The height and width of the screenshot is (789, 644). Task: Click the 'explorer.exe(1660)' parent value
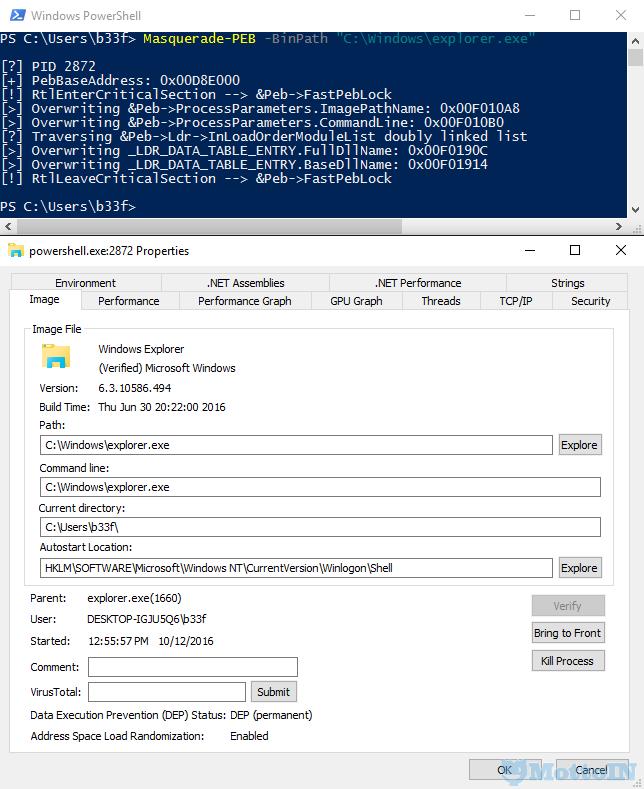134,598
